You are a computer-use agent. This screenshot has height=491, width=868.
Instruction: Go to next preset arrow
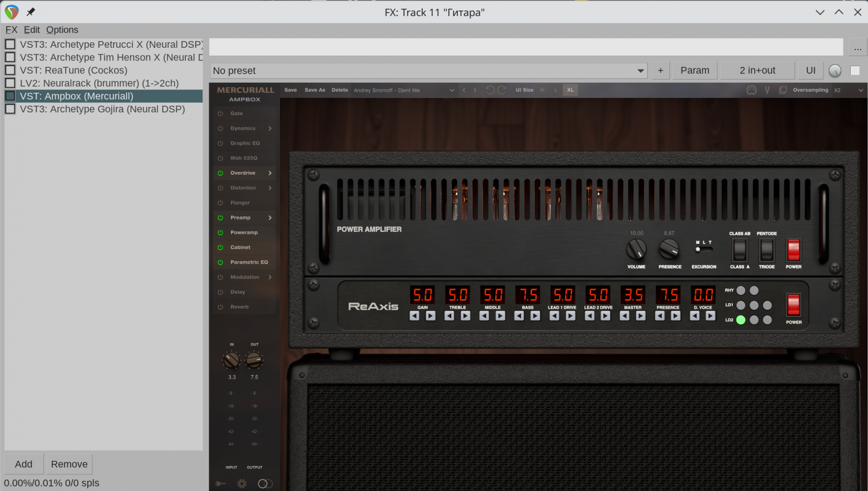click(x=475, y=90)
